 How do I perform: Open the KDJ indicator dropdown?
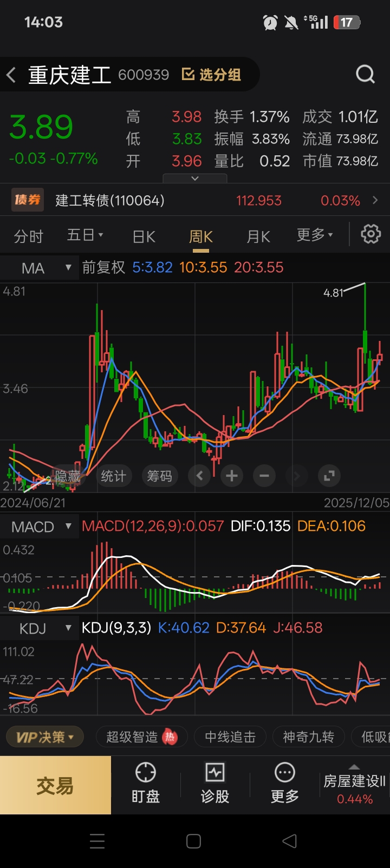(x=38, y=628)
